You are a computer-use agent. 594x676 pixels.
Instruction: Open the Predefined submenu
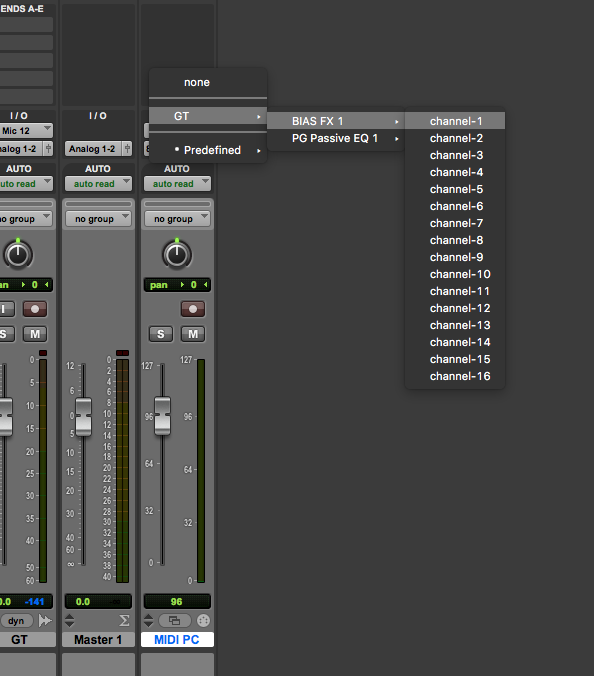click(x=208, y=150)
